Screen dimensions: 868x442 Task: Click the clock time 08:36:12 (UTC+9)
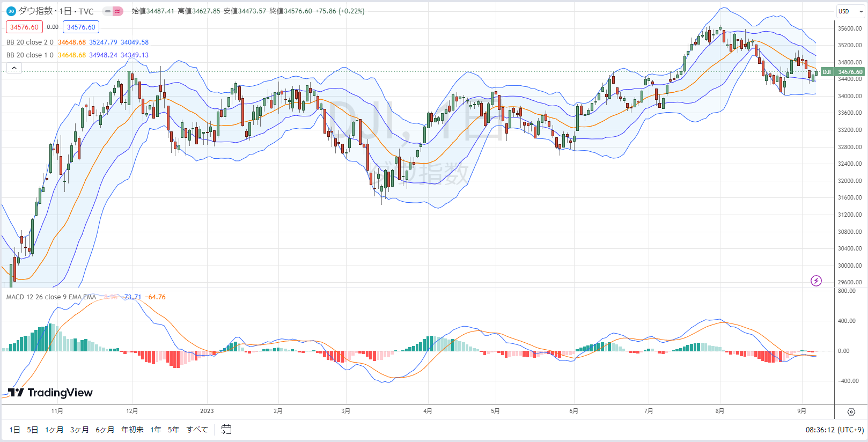coord(834,430)
